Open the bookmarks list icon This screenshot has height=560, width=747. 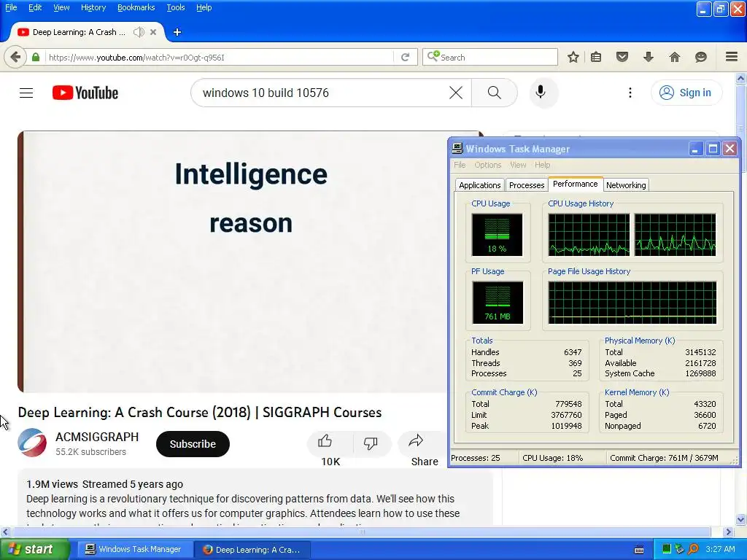coord(596,57)
